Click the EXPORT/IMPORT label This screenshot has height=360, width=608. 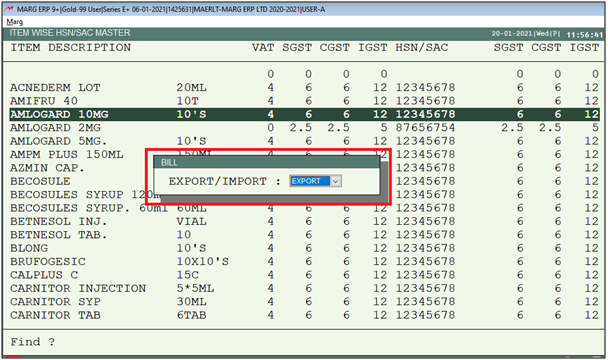[x=218, y=181]
